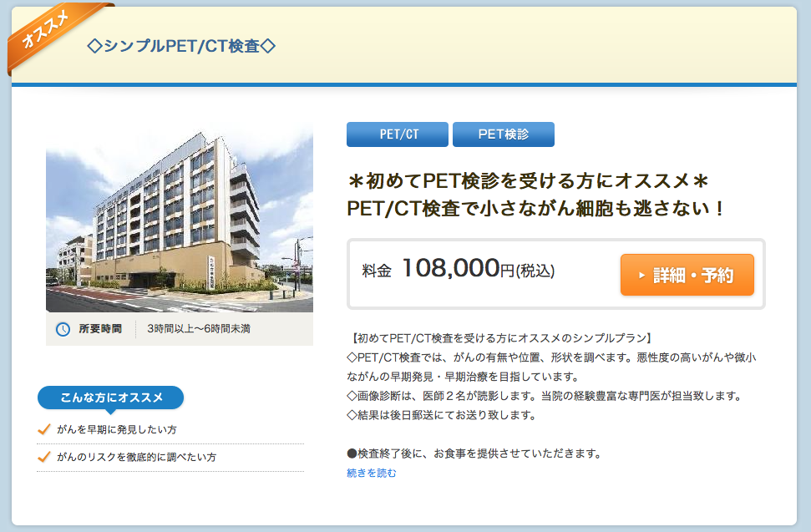Viewport: 811px width, 532px height.
Task: Click the clock icon beside 所要時間
Action: (63, 329)
